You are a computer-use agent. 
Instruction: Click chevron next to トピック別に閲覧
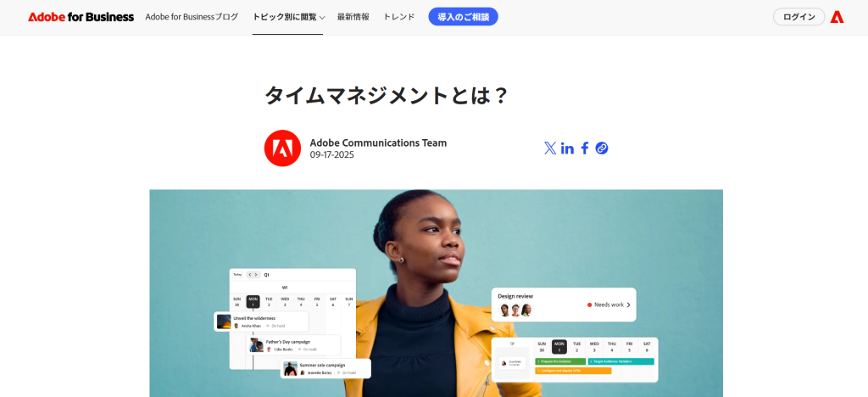[x=322, y=18]
